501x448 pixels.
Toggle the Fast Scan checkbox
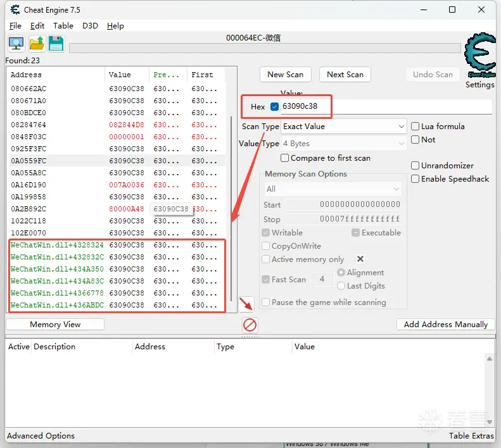(x=265, y=280)
